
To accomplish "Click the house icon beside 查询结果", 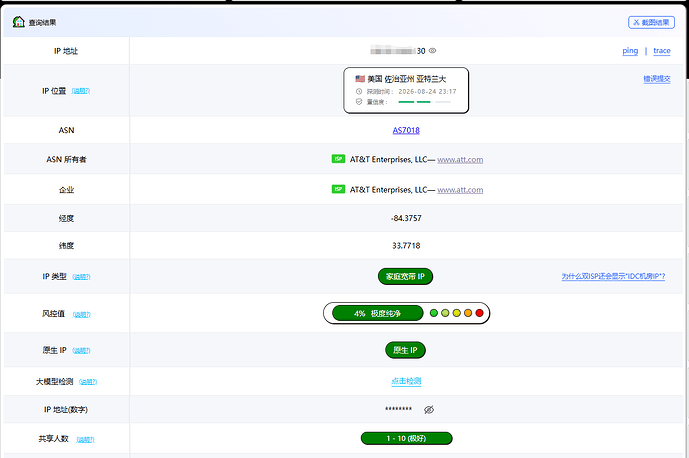I will click(18, 22).
